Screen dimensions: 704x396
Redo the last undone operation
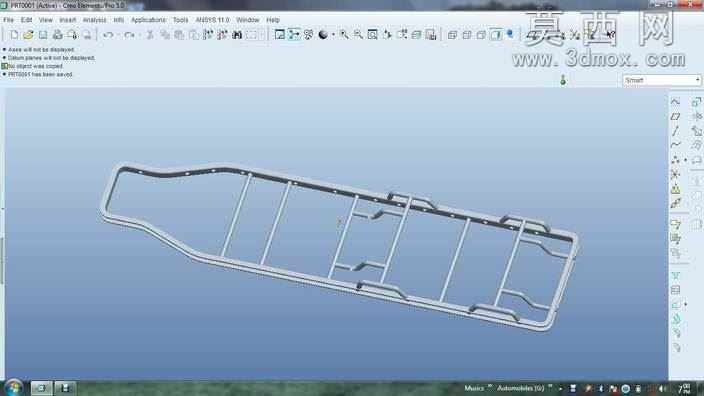point(129,35)
